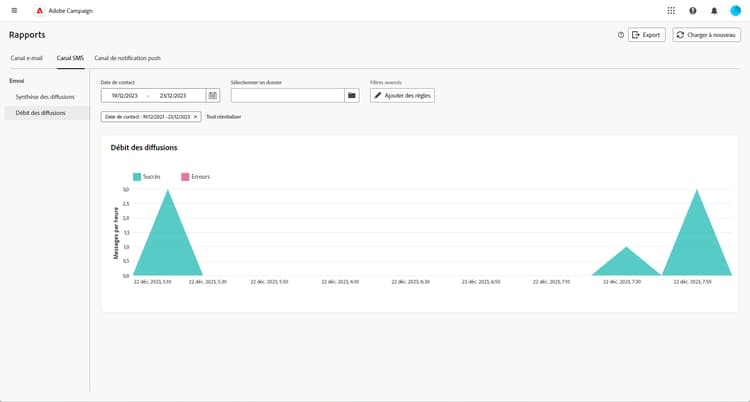Click axis label 22 déc. 2023, 5:10
Screen dimensions: 750x402
click(152, 282)
